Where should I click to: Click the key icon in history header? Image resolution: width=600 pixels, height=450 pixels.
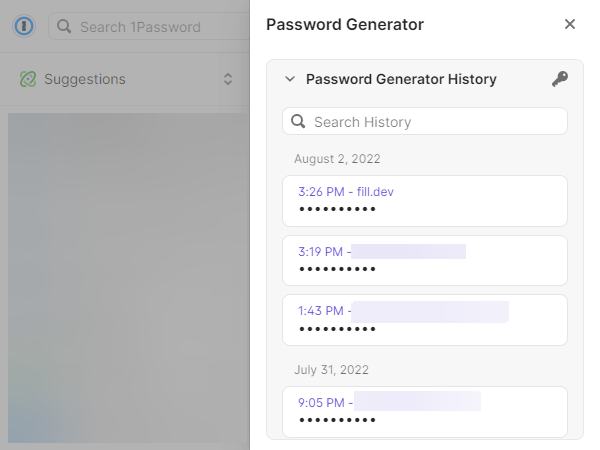coord(560,79)
